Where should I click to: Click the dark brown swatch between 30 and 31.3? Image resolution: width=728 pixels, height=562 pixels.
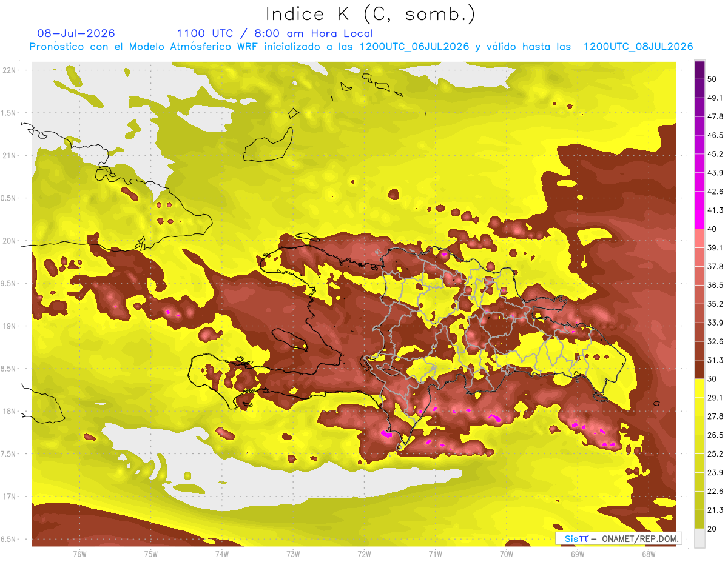tap(699, 369)
